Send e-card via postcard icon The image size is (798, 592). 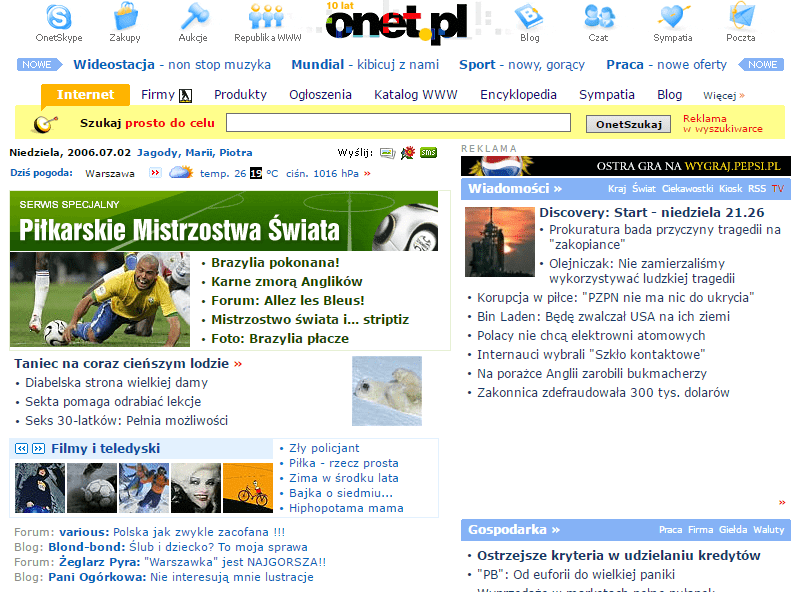(x=388, y=153)
